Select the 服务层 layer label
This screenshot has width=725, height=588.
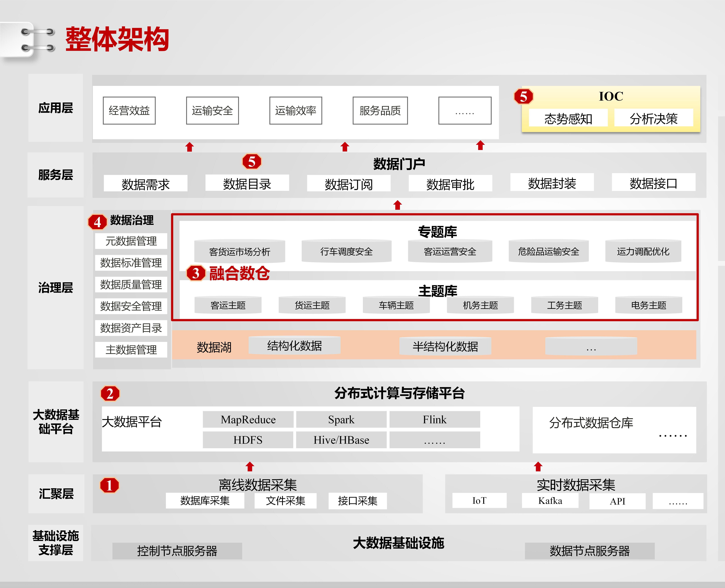coord(56,175)
